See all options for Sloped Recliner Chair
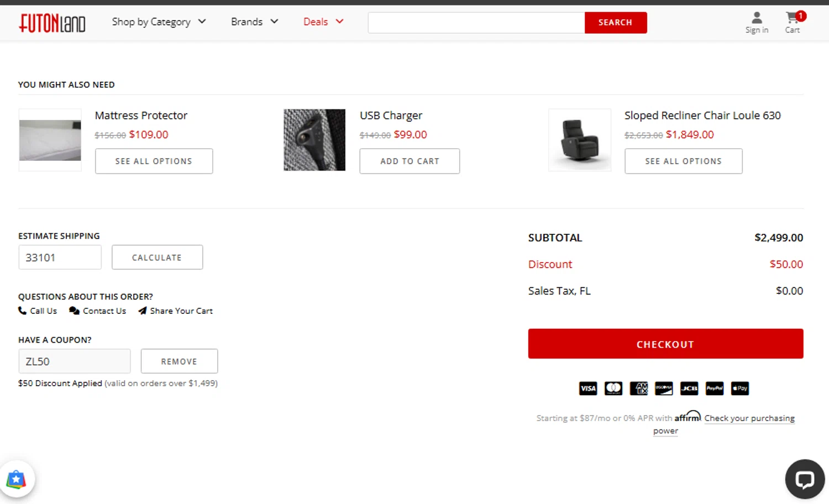This screenshot has width=829, height=504. (684, 161)
